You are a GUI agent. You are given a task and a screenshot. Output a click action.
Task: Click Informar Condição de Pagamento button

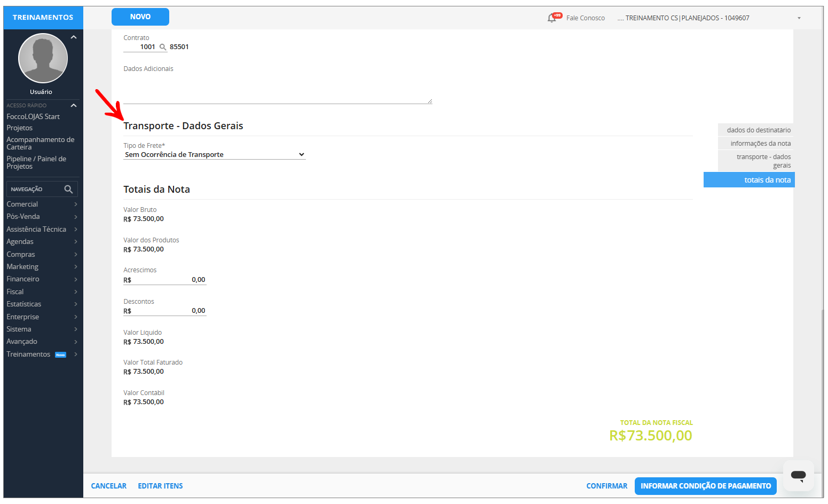click(x=705, y=486)
